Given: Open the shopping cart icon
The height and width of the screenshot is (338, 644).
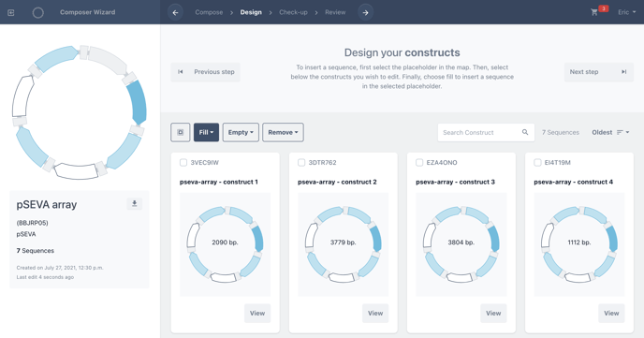Looking at the screenshot, I should [x=594, y=12].
